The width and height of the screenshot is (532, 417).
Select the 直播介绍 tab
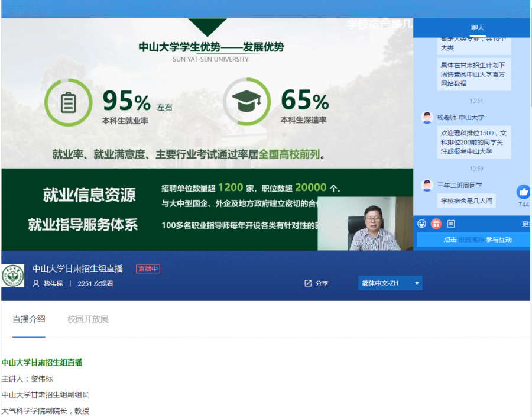click(29, 319)
